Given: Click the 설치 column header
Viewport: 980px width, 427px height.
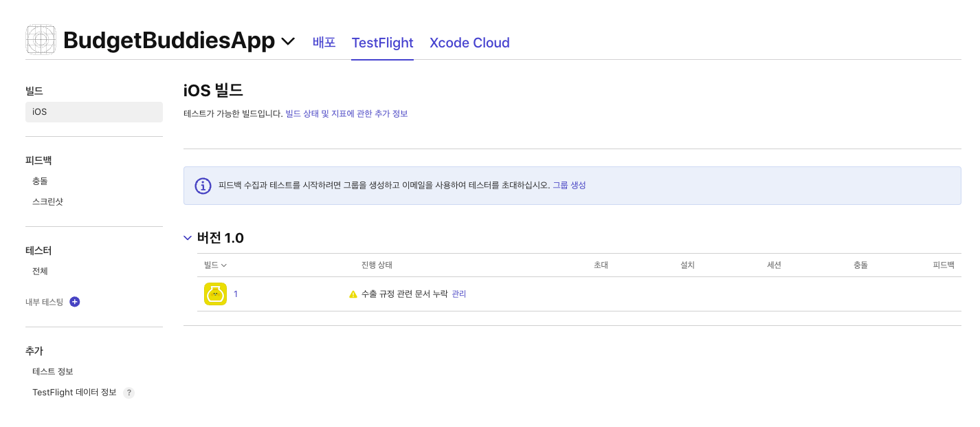Looking at the screenshot, I should point(687,265).
